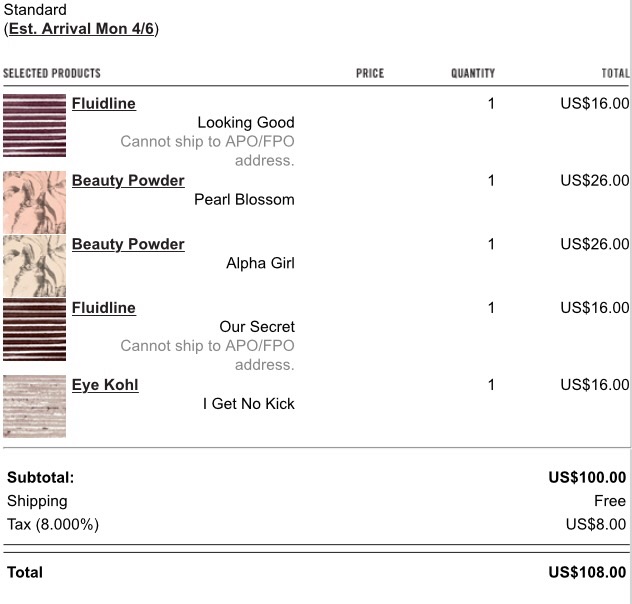This screenshot has height=604, width=632.
Task: Click the Our Secret shade name
Action: pos(257,327)
